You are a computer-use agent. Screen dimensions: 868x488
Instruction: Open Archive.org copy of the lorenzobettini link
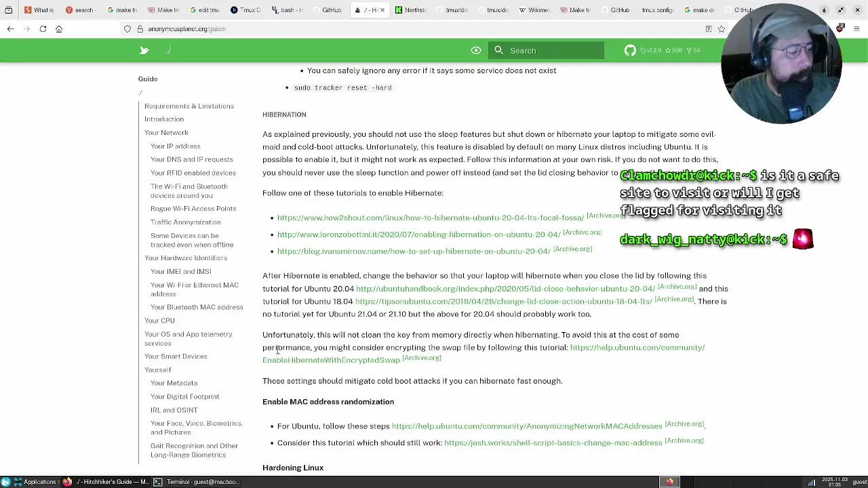click(582, 232)
